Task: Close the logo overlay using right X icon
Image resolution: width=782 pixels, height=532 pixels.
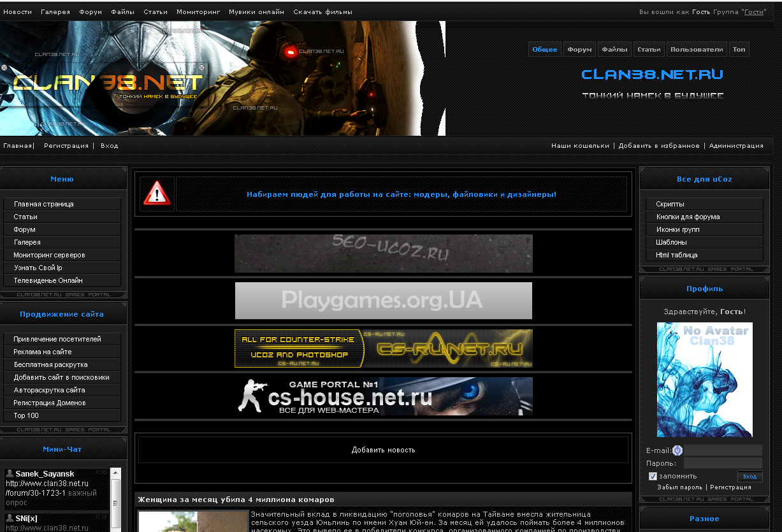Action: (x=203, y=68)
